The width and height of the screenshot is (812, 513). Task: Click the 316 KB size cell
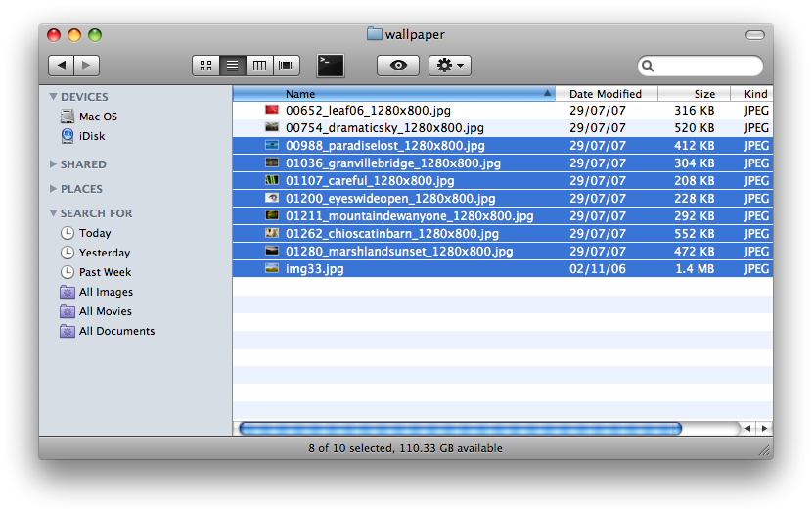pos(695,111)
